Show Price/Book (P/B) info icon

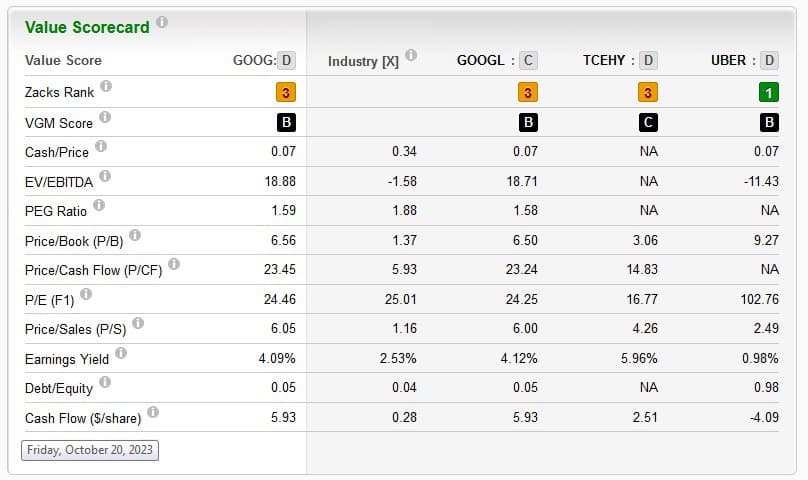pos(135,236)
